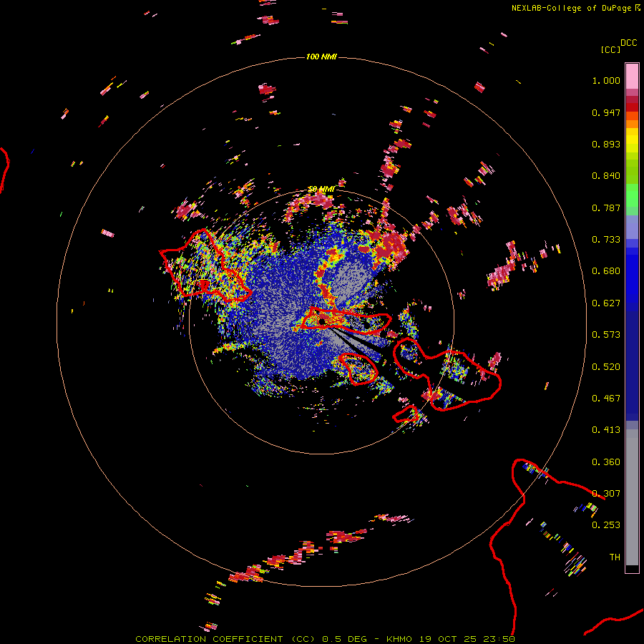Select the 0.733 legend value
This screenshot has width=644, height=644.
tap(606, 240)
